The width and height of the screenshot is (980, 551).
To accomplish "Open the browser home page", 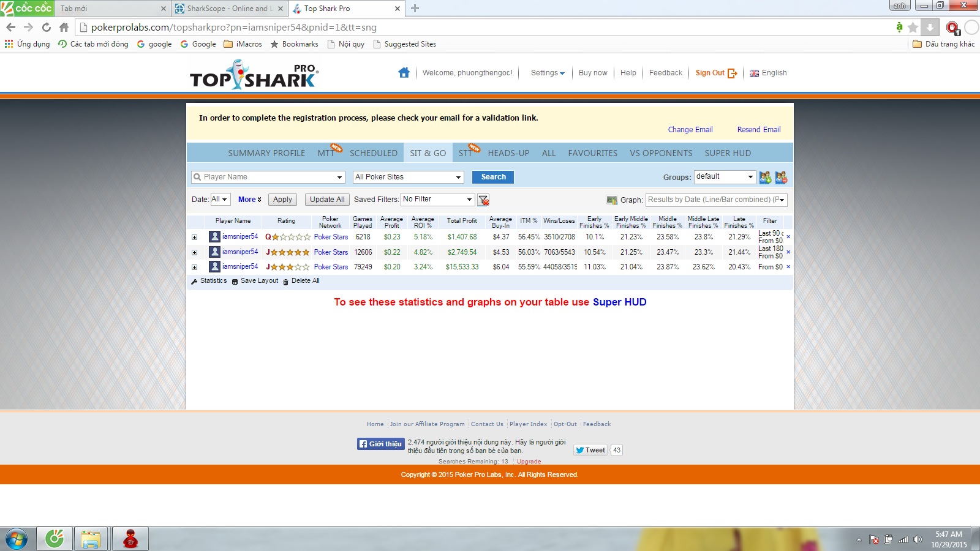I will (x=64, y=27).
